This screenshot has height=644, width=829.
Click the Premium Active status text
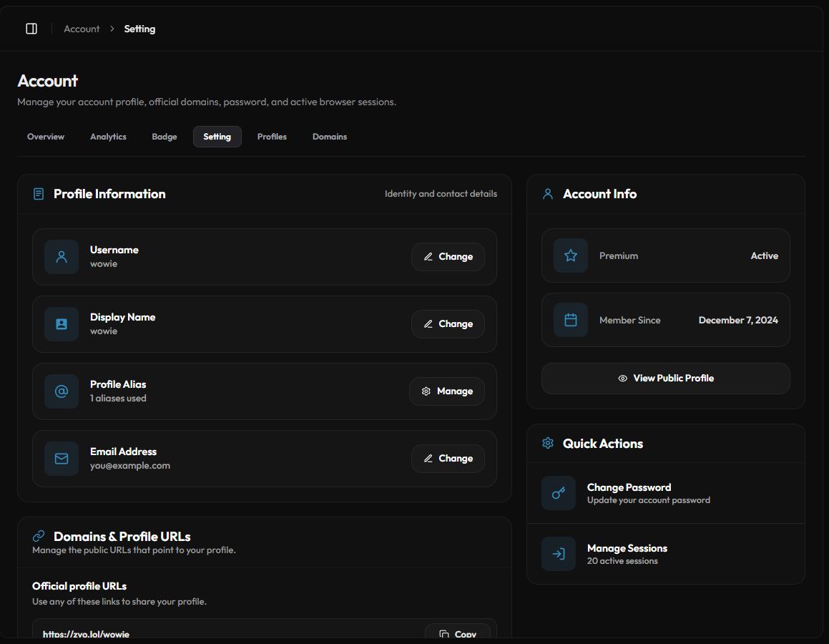[764, 255]
